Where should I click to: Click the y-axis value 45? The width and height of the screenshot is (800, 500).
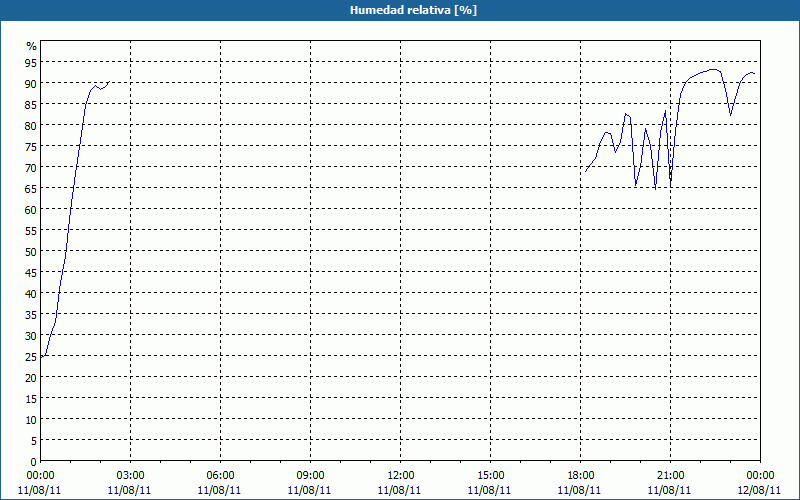pyautogui.click(x=31, y=272)
